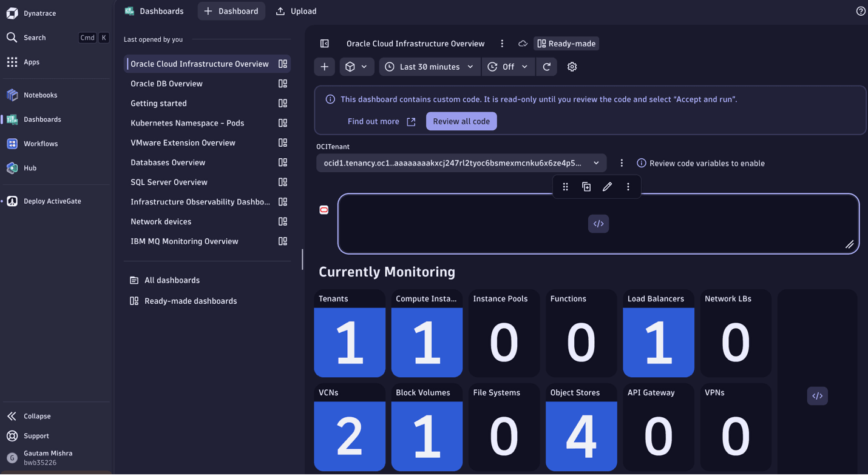Image resolution: width=868 pixels, height=476 pixels.
Task: Click the info icon beside Review code variables
Action: (641, 163)
